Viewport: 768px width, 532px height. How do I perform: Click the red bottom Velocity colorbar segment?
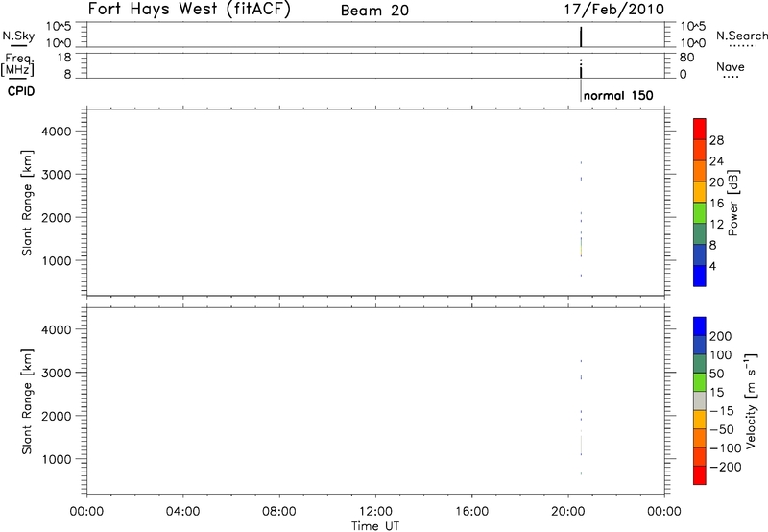click(x=700, y=475)
